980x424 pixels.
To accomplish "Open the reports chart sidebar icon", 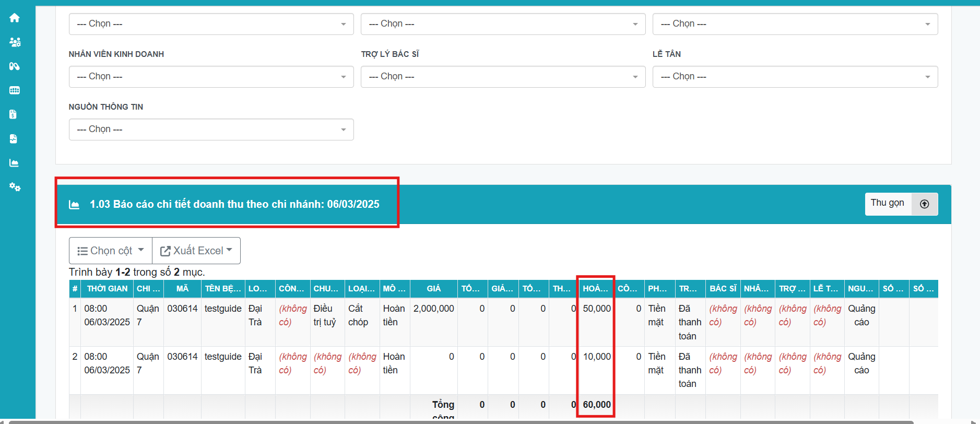I will [x=14, y=163].
